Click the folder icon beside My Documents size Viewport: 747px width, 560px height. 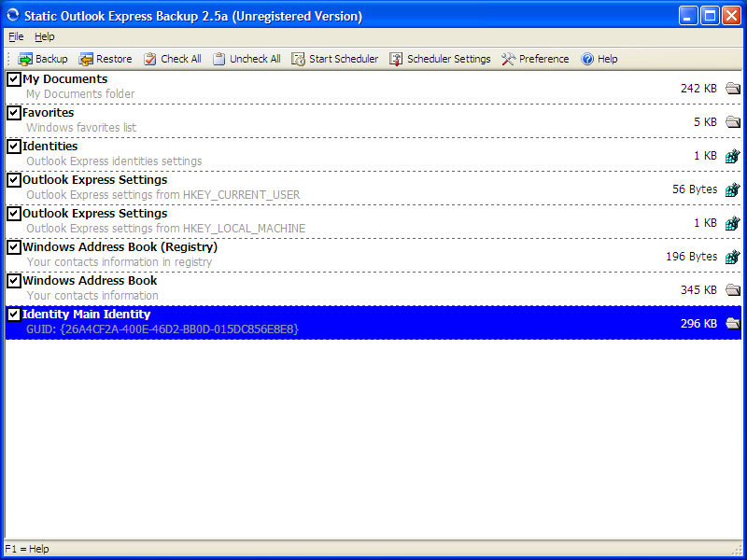tap(733, 89)
